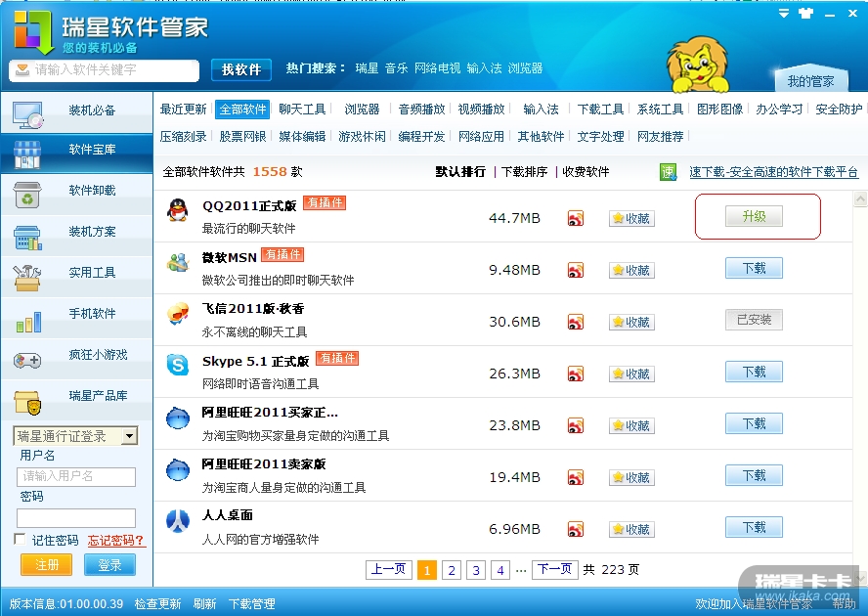Open the 实用工具 toolbox section
868x616 pixels.
coord(76,277)
